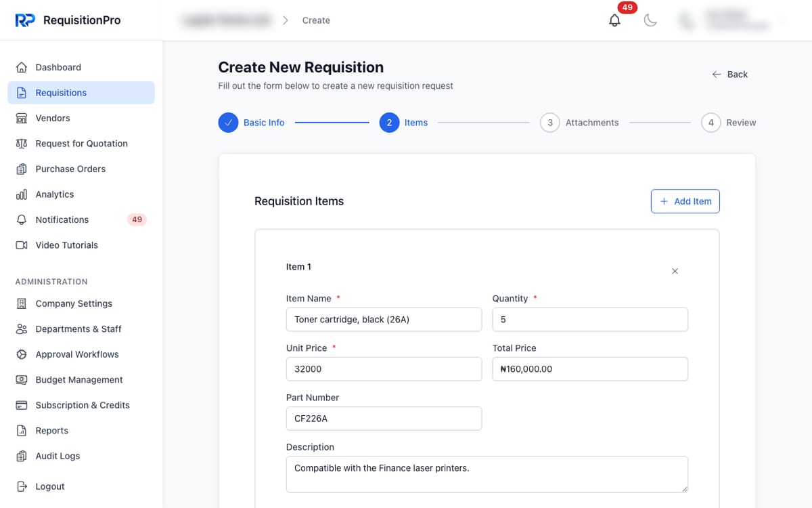Click the Unit Price input field

click(384, 369)
